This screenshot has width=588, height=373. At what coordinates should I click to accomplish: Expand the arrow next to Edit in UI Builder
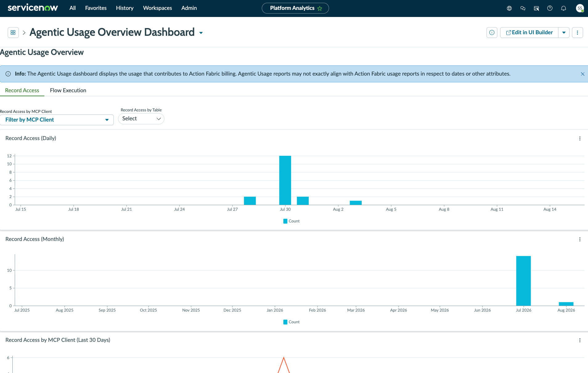[x=564, y=32]
